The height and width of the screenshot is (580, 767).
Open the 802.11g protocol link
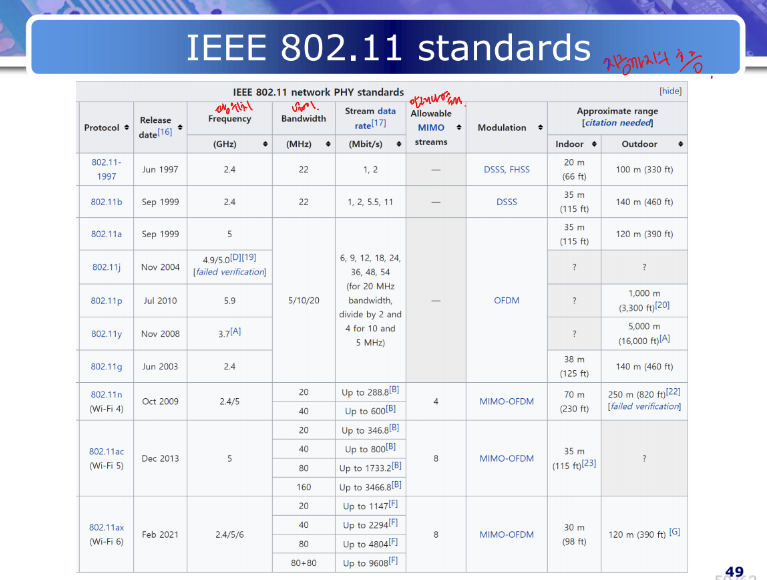pos(106,366)
